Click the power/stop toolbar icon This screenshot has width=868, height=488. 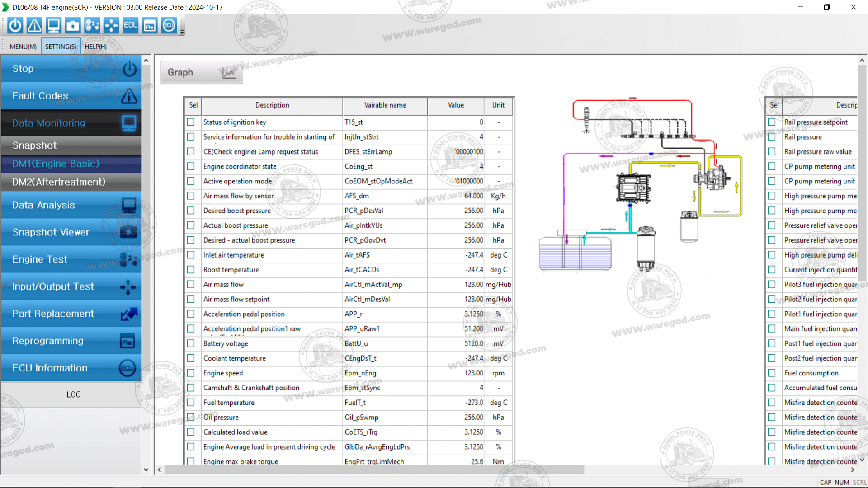(15, 25)
